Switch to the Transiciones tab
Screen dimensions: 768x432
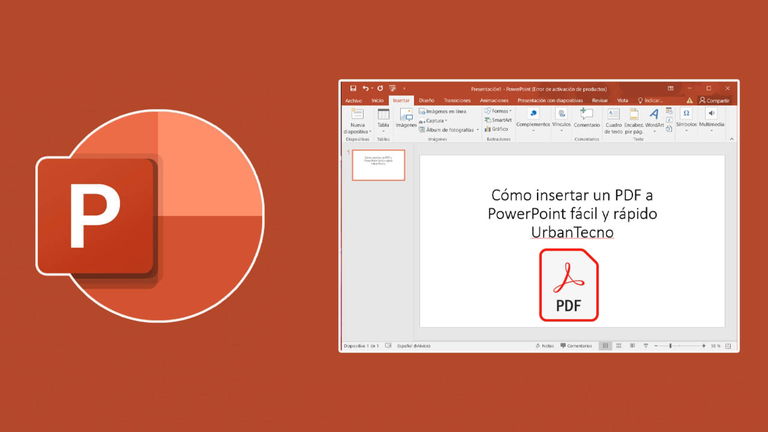[x=457, y=100]
